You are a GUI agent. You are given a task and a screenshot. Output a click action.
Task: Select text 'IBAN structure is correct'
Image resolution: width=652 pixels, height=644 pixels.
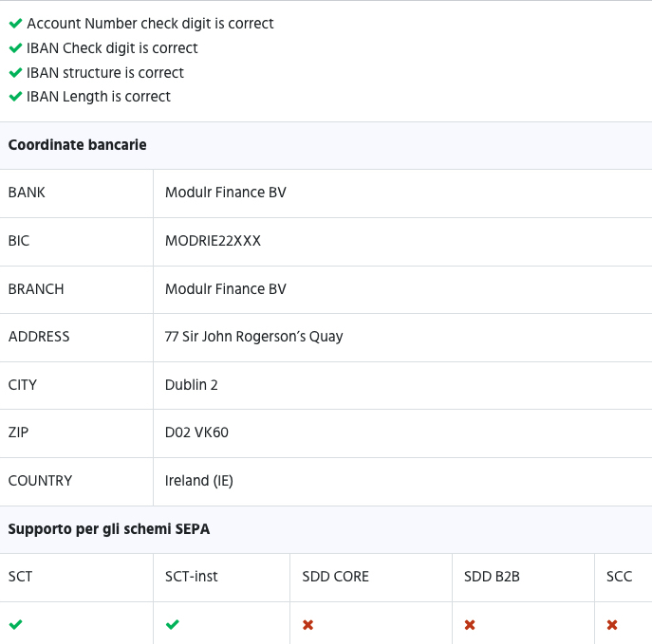(105, 73)
